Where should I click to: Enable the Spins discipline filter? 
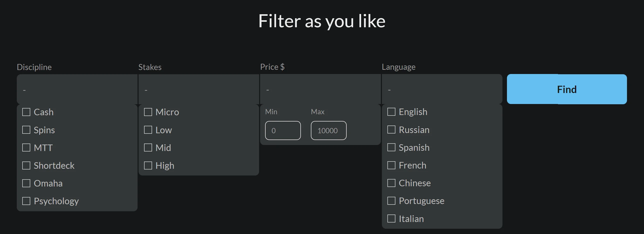point(26,130)
